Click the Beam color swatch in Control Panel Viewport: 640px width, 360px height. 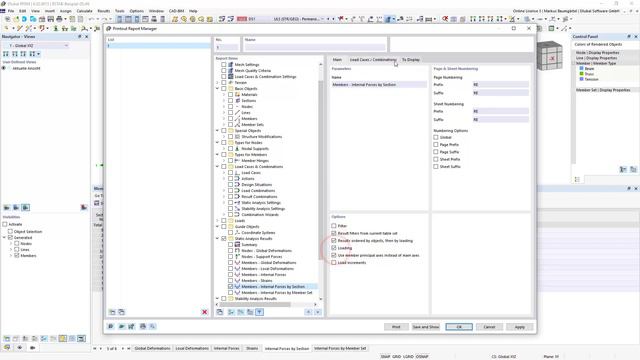582,69
